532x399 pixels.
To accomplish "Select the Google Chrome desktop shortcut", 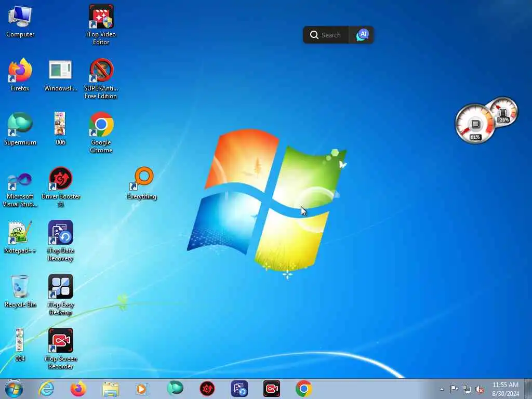I will click(101, 132).
